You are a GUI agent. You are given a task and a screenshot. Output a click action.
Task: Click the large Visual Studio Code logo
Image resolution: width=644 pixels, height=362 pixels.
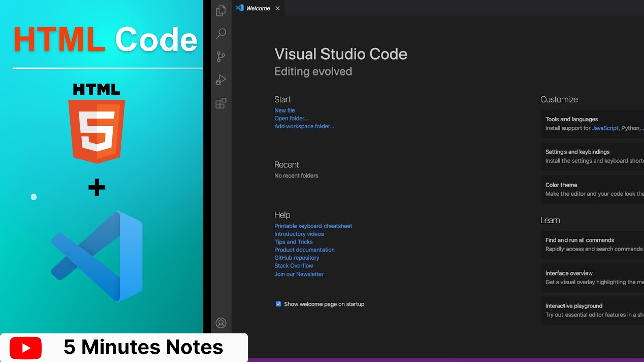click(97, 256)
